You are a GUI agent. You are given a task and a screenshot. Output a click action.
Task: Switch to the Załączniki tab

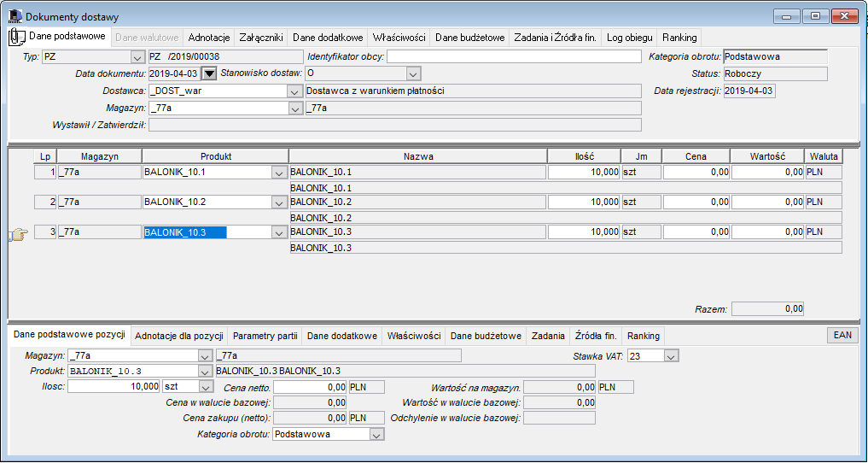(x=261, y=38)
